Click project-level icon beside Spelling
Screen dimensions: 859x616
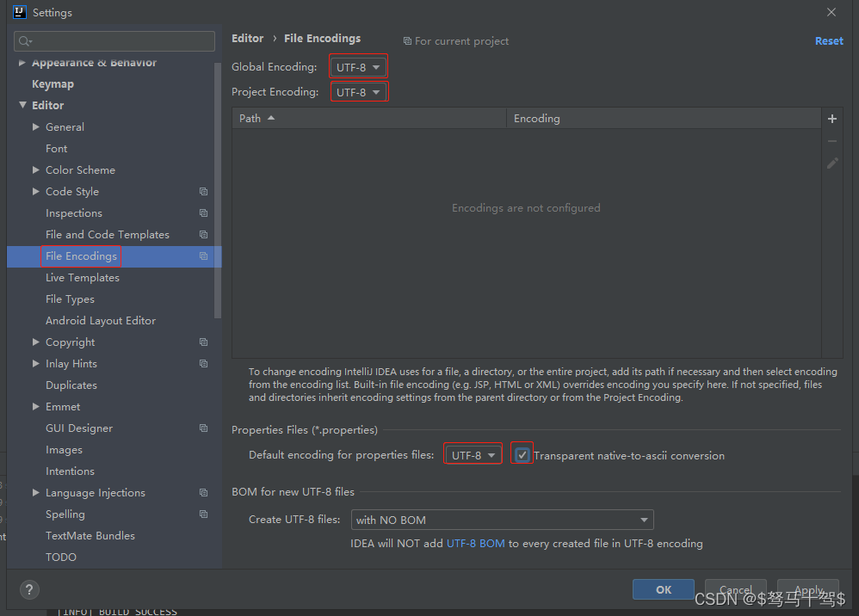pyautogui.click(x=203, y=514)
